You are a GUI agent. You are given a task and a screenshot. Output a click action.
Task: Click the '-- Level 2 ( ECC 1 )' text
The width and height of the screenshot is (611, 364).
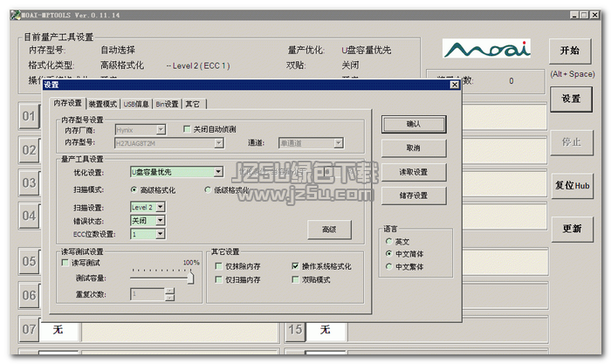click(198, 65)
